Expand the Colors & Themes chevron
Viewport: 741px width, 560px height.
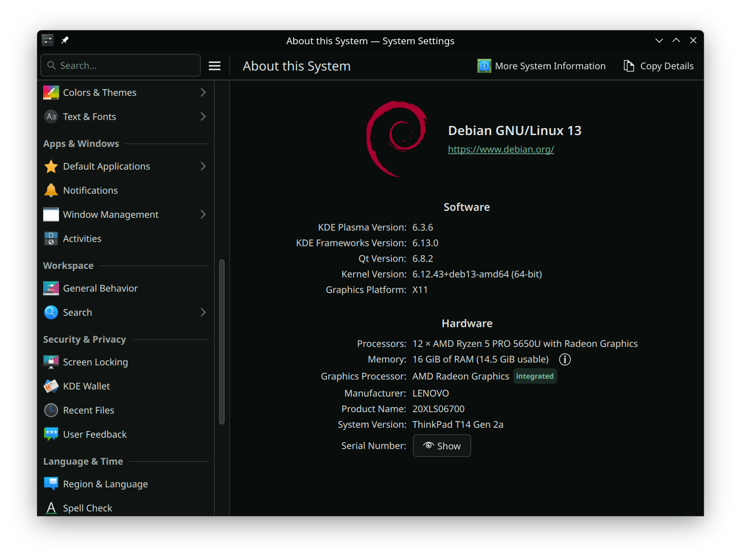(203, 92)
